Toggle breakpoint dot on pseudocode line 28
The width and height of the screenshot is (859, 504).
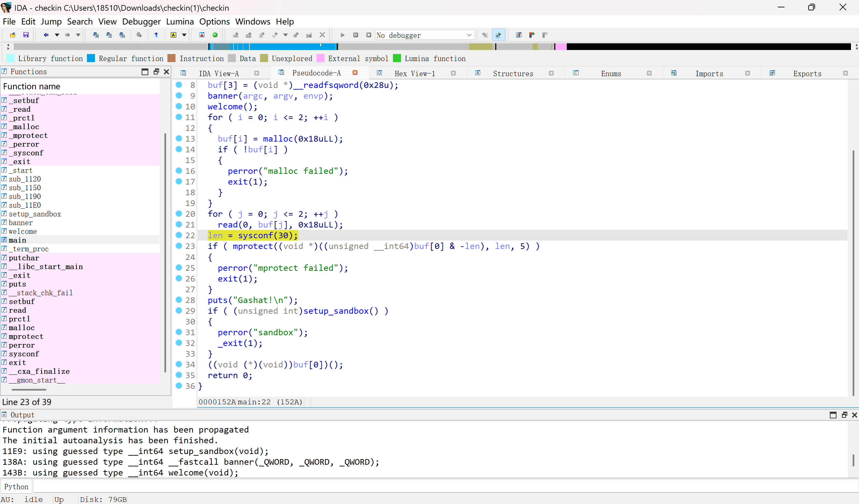pyautogui.click(x=179, y=300)
